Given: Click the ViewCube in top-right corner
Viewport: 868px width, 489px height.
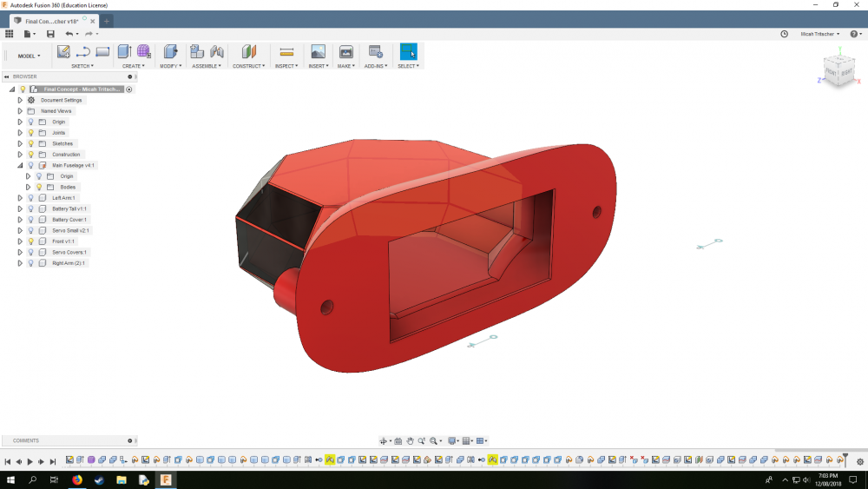Looking at the screenshot, I should [840, 71].
